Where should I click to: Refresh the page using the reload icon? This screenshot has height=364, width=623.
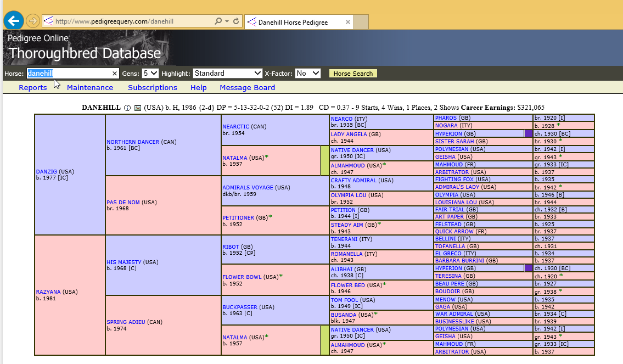[x=237, y=21]
